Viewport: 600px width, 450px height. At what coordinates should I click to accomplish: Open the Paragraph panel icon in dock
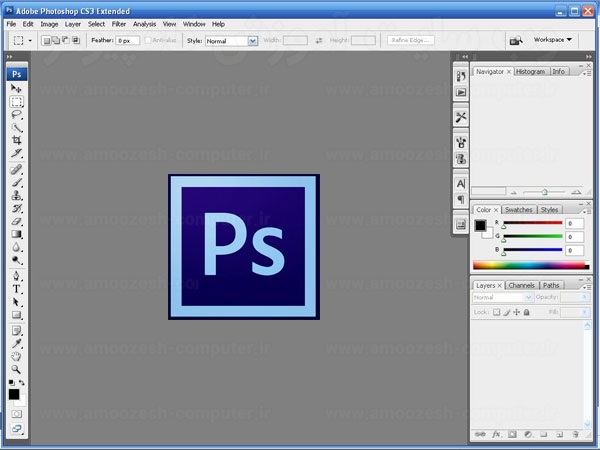pos(461,199)
